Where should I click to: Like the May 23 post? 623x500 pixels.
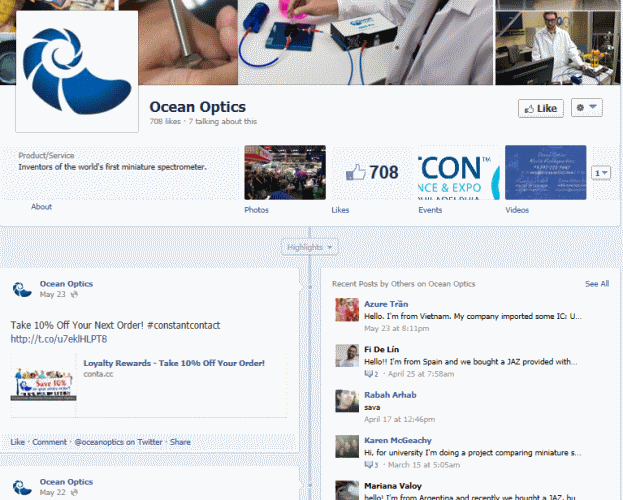pyautogui.click(x=17, y=442)
